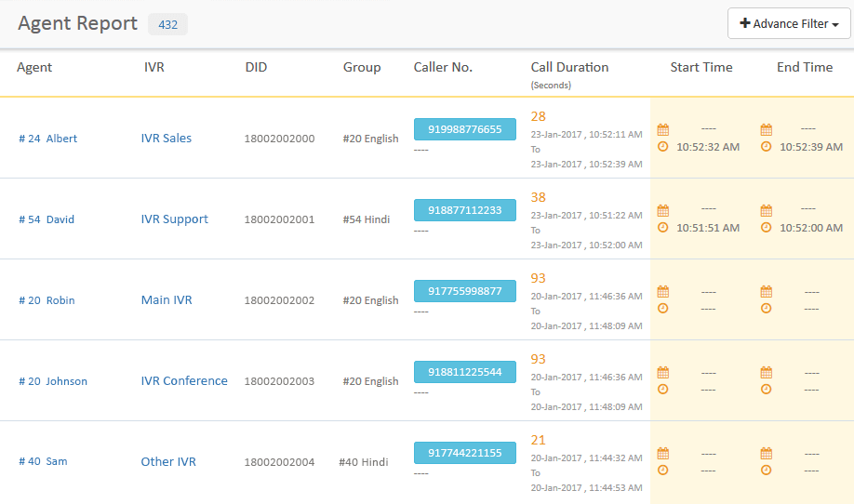The height and width of the screenshot is (504, 854).
Task: Click clock icon in Robin's Start Time
Action: (x=663, y=308)
